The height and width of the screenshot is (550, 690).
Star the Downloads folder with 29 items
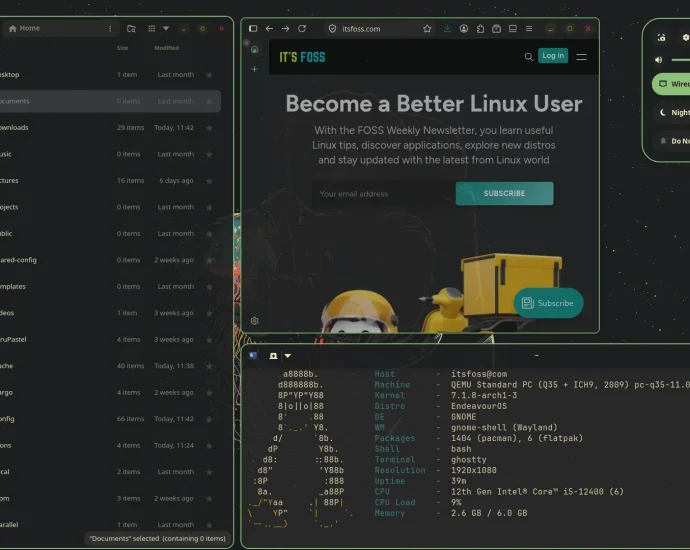tap(209, 128)
